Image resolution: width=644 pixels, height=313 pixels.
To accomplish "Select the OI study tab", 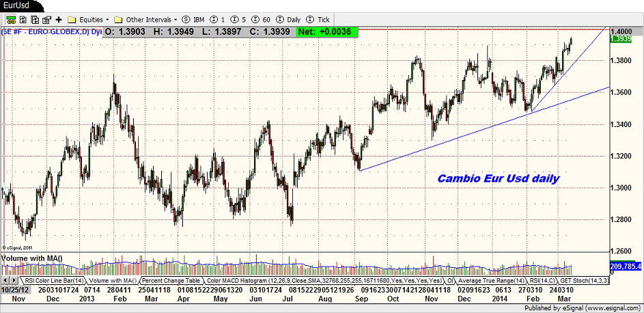I will (x=450, y=281).
